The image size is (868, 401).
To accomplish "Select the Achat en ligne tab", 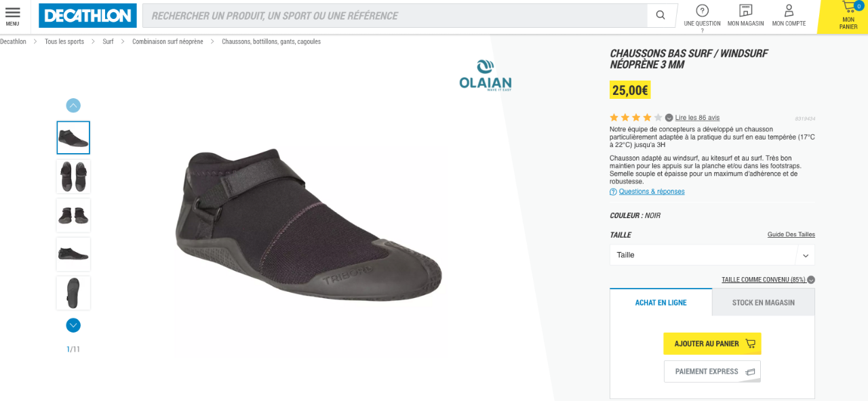I will [660, 302].
